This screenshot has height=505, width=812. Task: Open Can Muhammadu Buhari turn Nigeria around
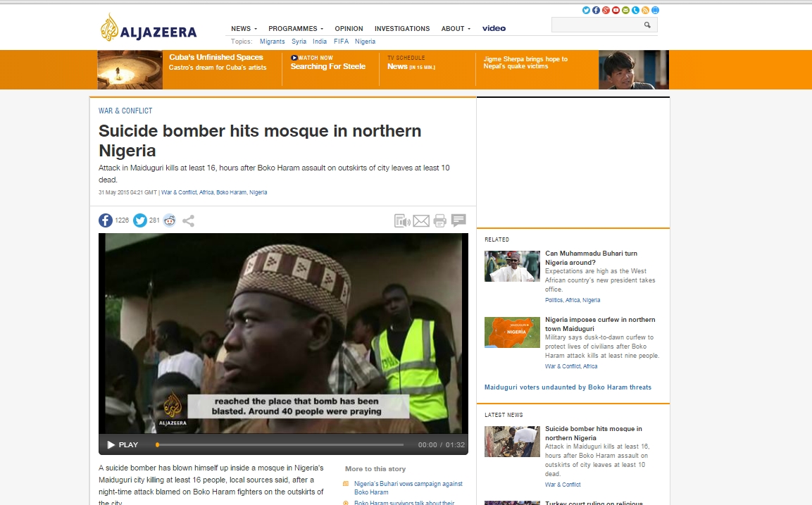591,258
